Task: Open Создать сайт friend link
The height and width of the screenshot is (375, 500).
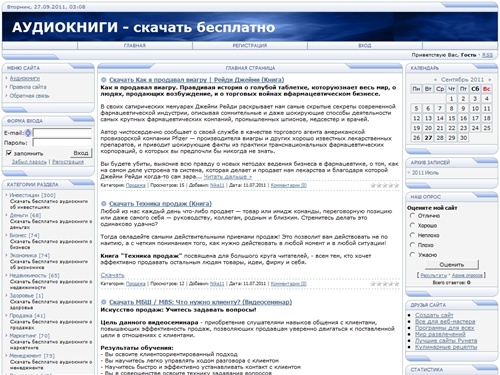Action: pos(434,315)
